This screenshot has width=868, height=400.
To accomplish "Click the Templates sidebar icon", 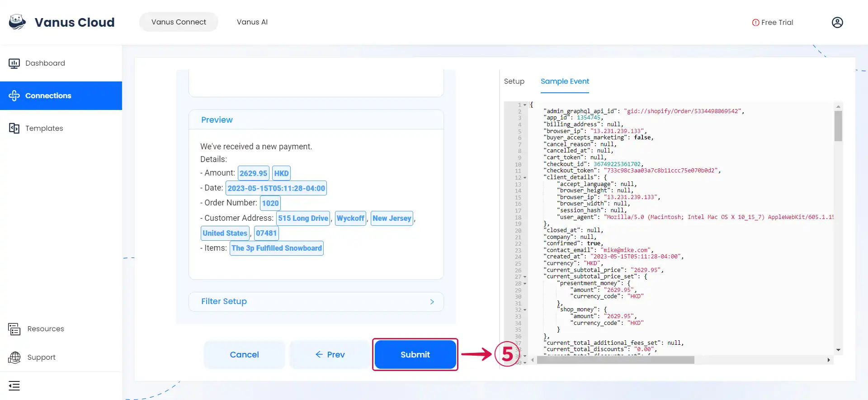I will [x=14, y=128].
